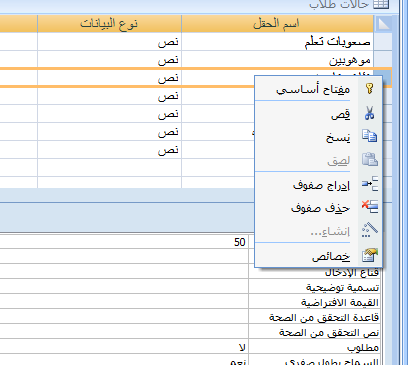Screen dimensions: 417x365
Task: Click the تسمية توضيحية property label
Action: 342,287
